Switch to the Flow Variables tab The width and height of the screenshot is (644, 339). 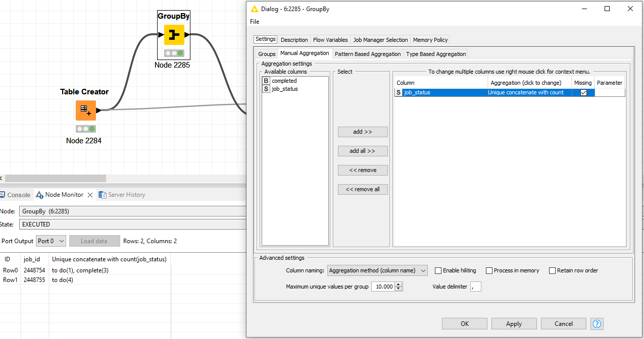coord(330,40)
